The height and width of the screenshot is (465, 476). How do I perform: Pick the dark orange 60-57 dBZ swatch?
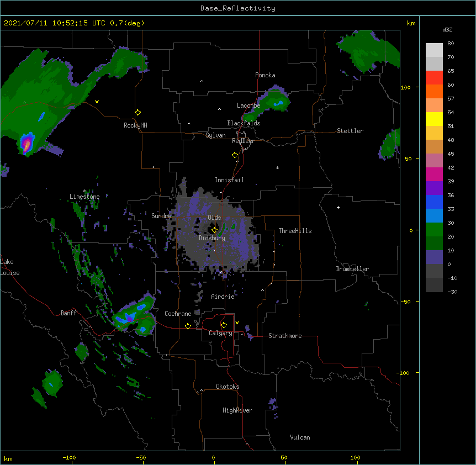[x=434, y=91]
